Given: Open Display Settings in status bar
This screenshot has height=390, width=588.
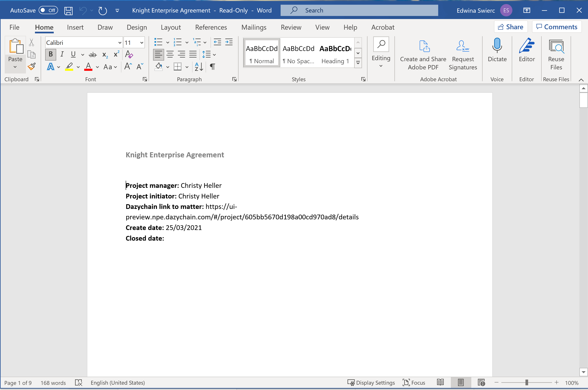Looking at the screenshot, I should 371,383.
